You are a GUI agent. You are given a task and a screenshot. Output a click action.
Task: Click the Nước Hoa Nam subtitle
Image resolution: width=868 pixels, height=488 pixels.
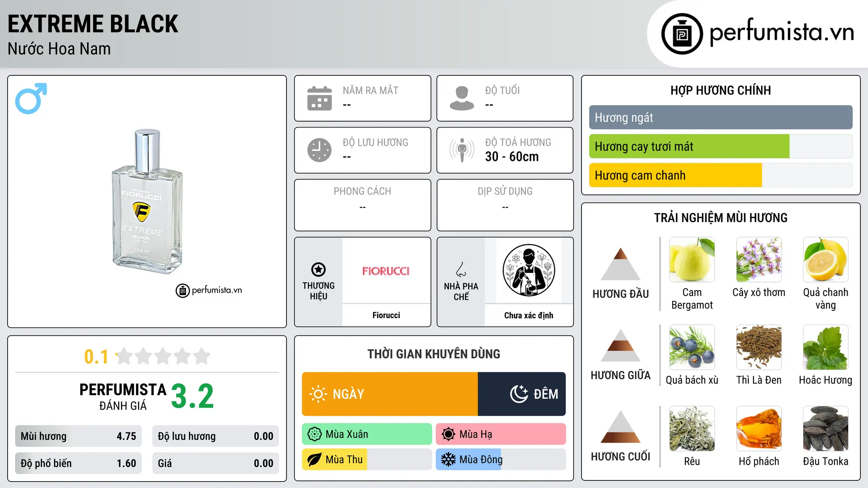click(59, 49)
